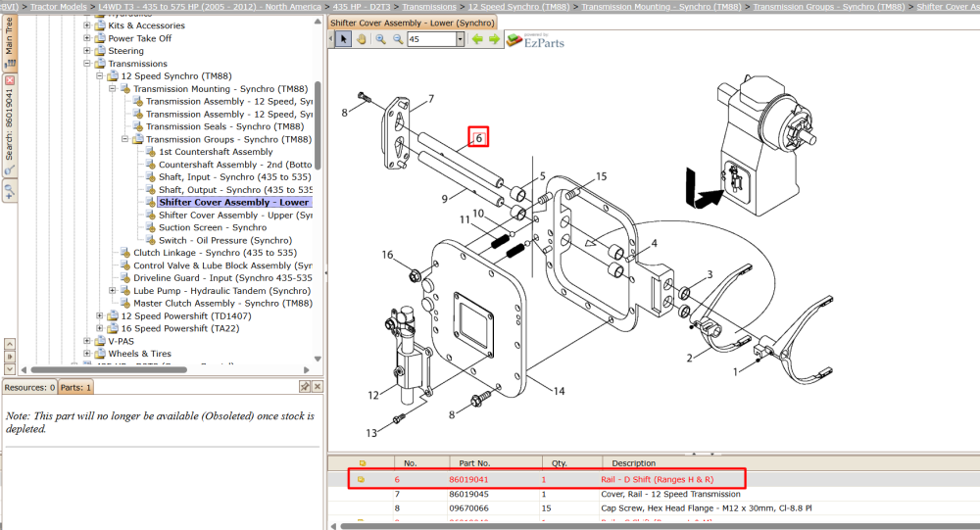Image resolution: width=980 pixels, height=530 pixels.
Task: Click the Steering folder icon
Action: [x=99, y=51]
